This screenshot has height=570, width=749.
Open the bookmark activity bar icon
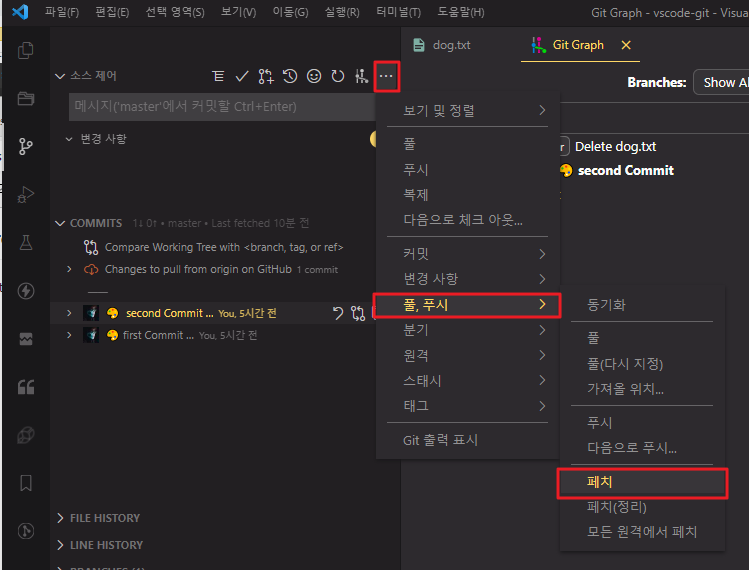pos(26,483)
